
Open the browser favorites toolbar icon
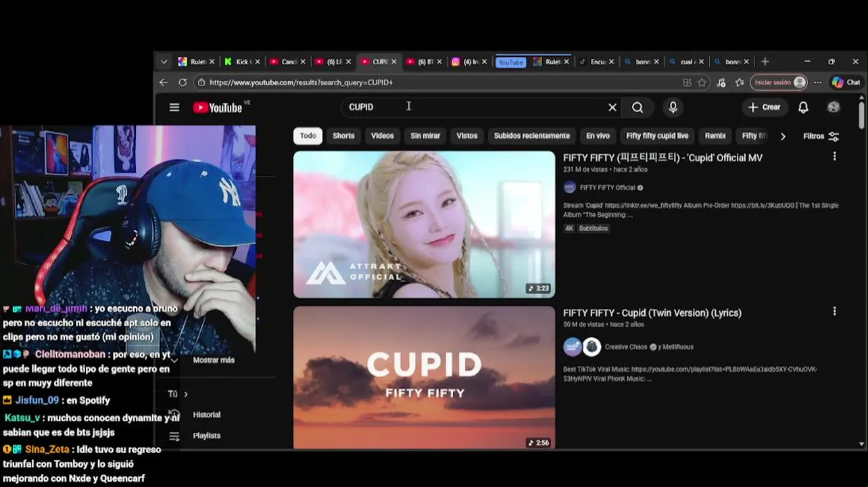point(740,83)
